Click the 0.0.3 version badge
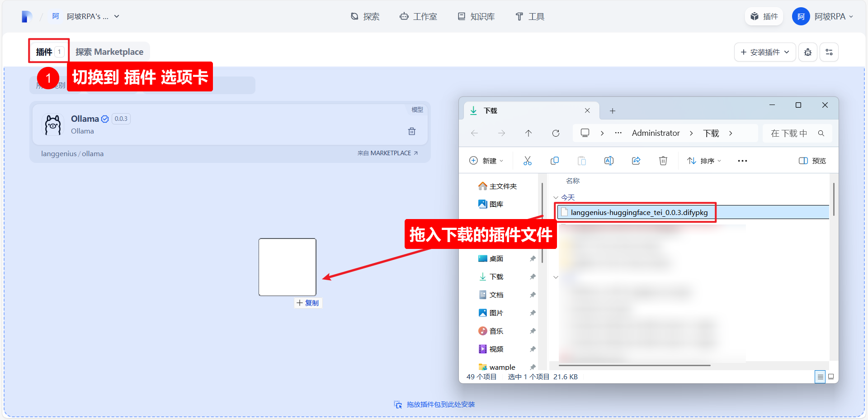 (121, 119)
